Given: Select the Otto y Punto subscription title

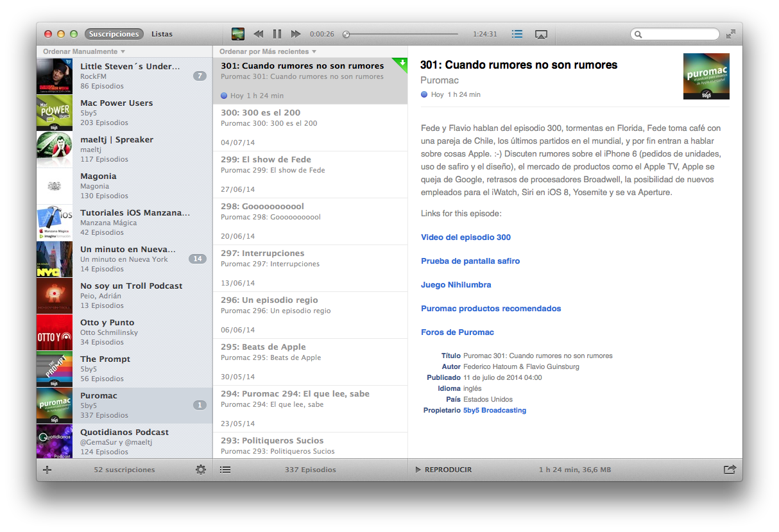Looking at the screenshot, I should click(x=107, y=323).
